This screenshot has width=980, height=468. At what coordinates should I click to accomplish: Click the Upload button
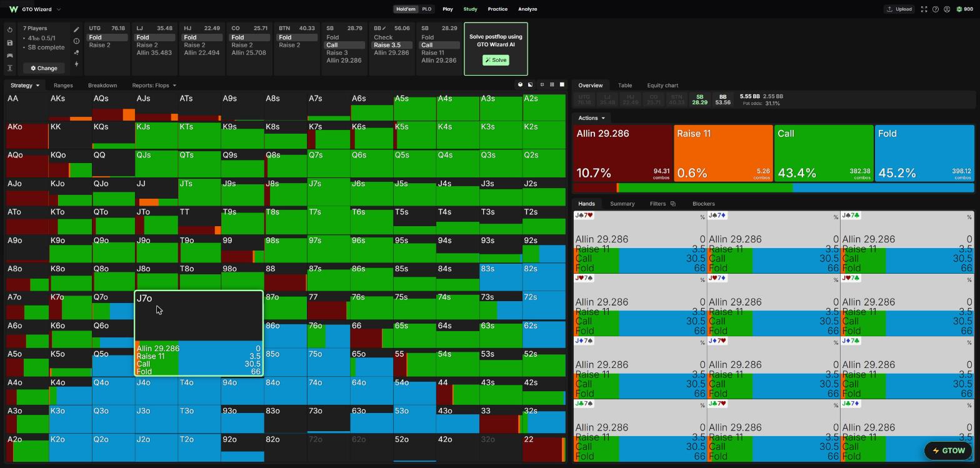coord(899,9)
